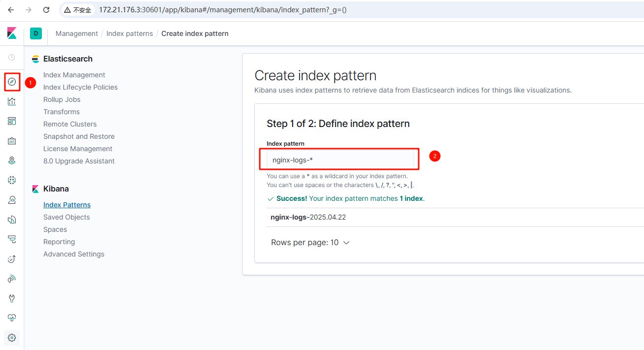This screenshot has height=350, width=644.
Task: Open Snapshot and Restore
Action: click(79, 136)
